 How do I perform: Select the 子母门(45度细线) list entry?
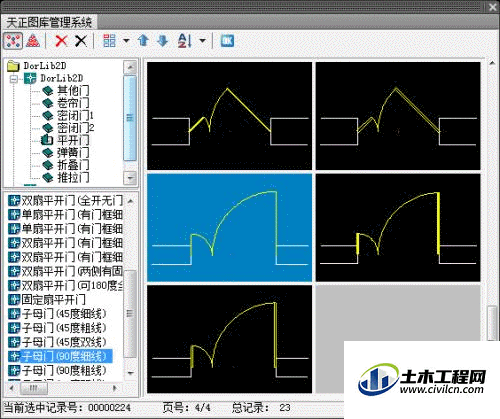point(57,314)
